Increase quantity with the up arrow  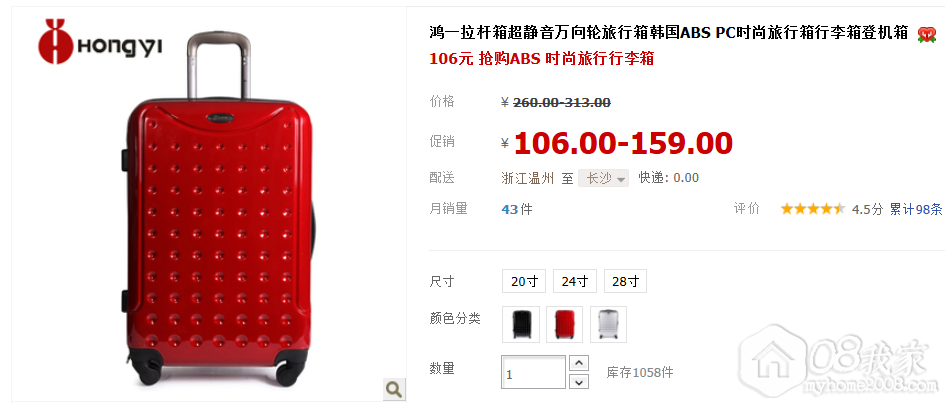pos(579,363)
